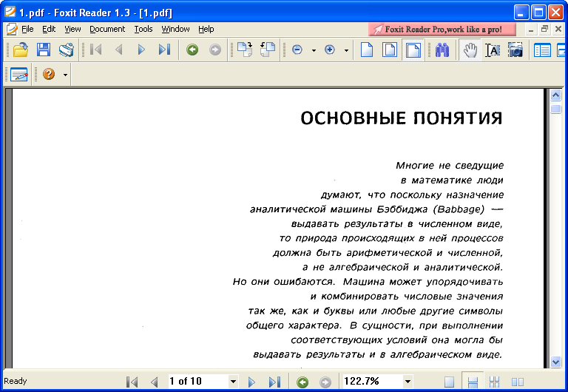Close the inner 1.pdf document
Viewport: 568px width, 392px height.
(x=558, y=29)
